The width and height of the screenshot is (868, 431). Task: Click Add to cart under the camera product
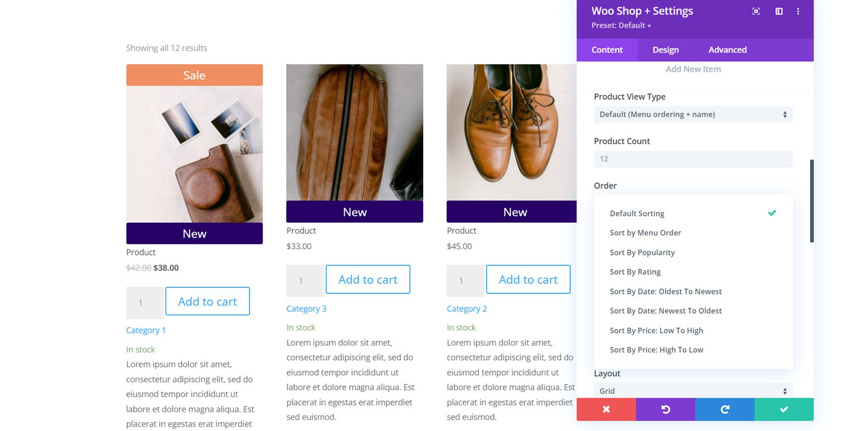207,301
